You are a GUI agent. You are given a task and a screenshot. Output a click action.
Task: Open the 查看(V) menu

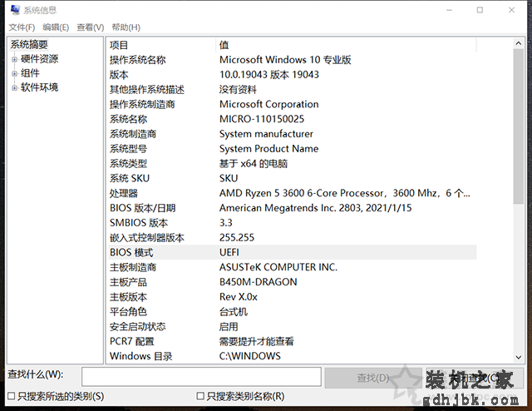[x=91, y=27]
